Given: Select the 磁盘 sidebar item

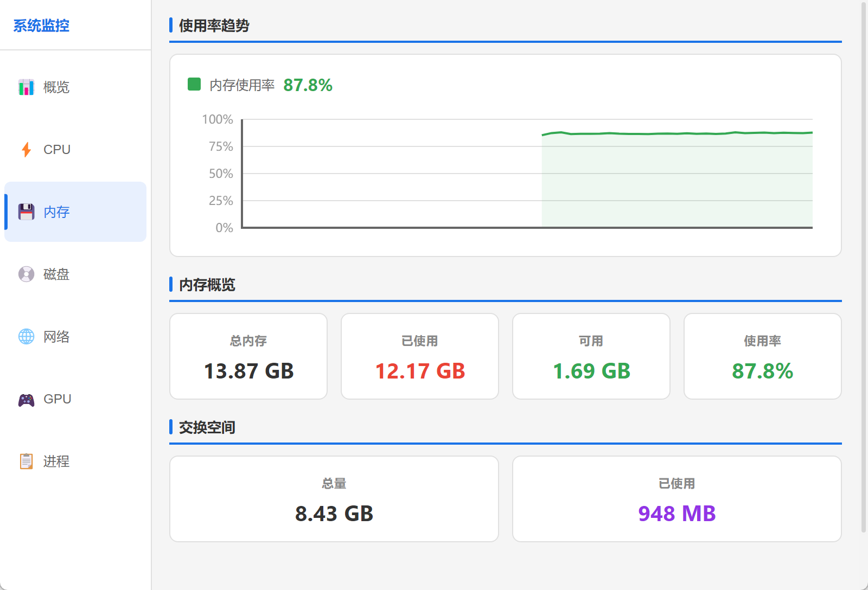Looking at the screenshot, I should tap(56, 274).
